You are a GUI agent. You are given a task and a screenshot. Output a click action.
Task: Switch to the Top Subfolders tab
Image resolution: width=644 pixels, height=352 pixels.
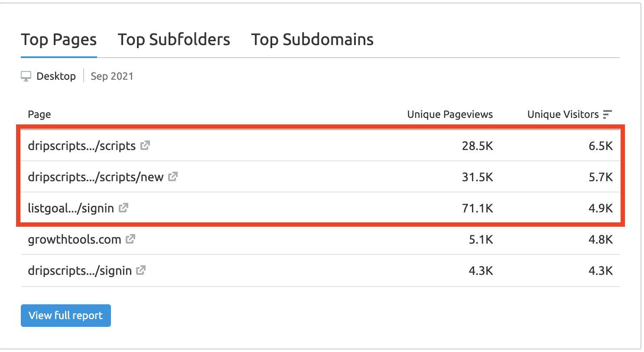tap(174, 40)
